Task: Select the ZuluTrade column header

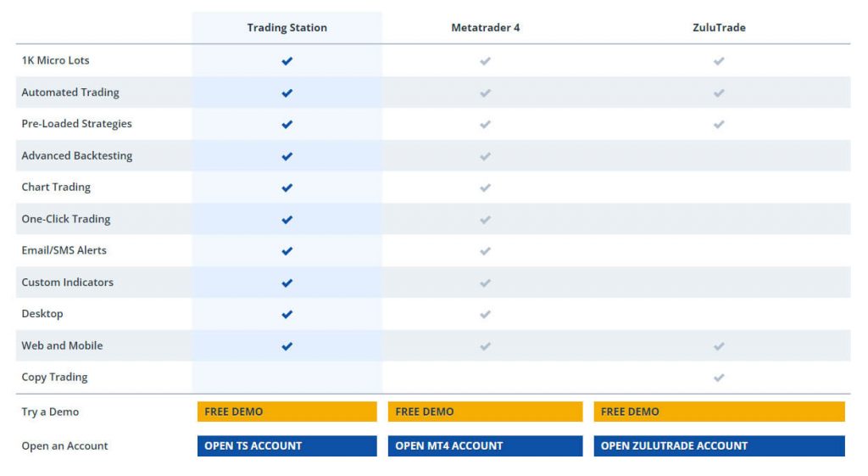Action: click(x=719, y=28)
